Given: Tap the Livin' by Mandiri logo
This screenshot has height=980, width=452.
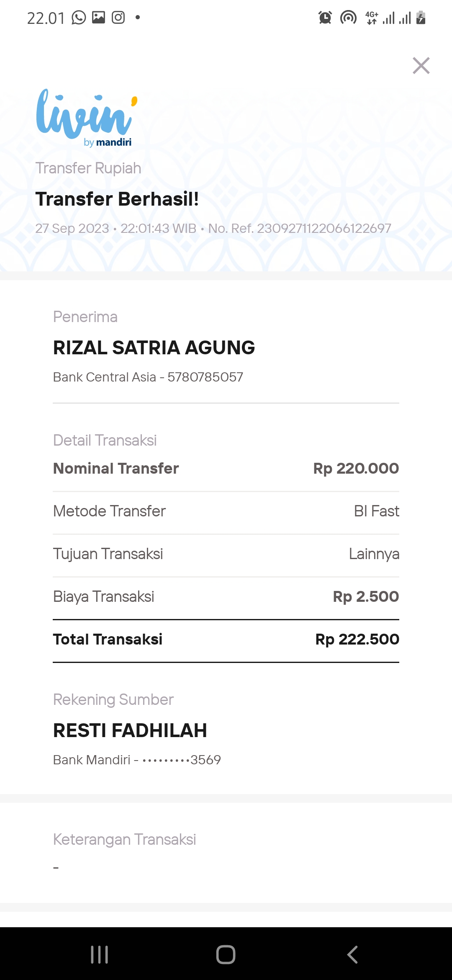Looking at the screenshot, I should click(87, 118).
